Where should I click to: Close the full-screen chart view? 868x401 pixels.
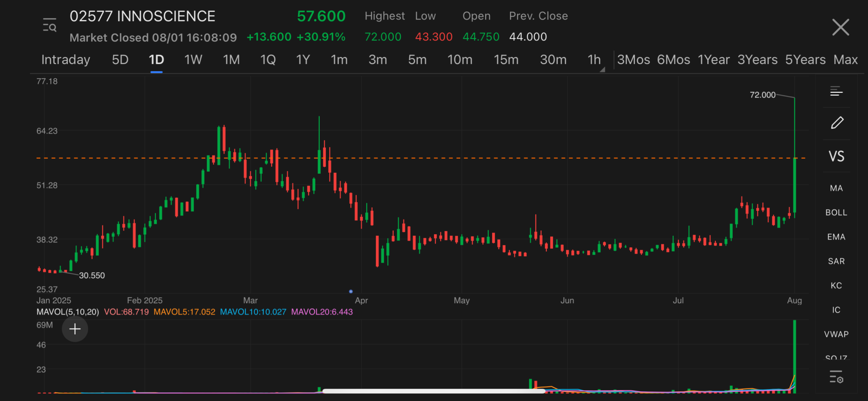click(x=840, y=28)
